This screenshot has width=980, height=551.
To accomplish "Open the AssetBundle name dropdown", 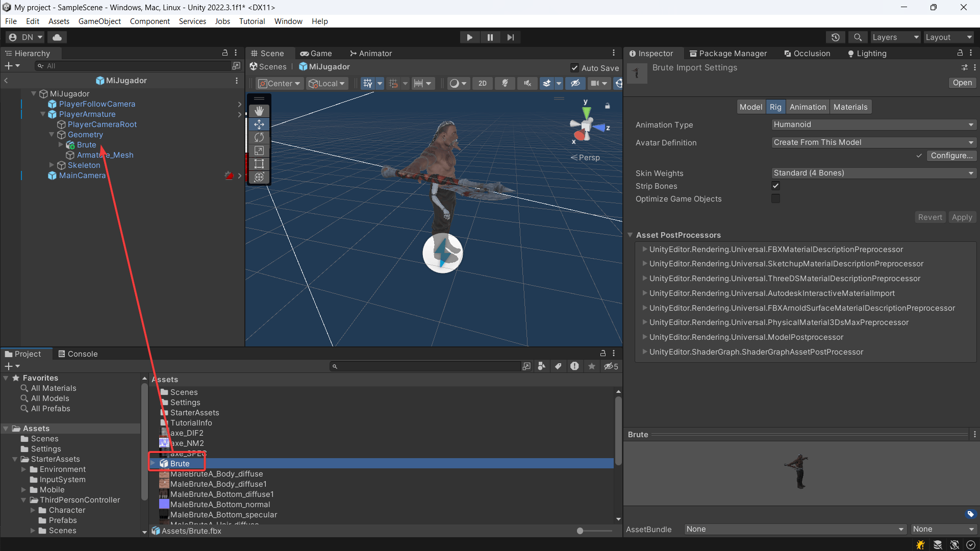I will pos(795,529).
